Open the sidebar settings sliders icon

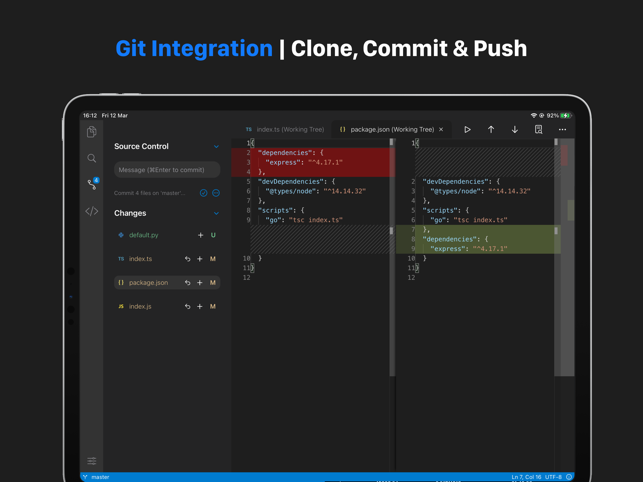click(92, 461)
